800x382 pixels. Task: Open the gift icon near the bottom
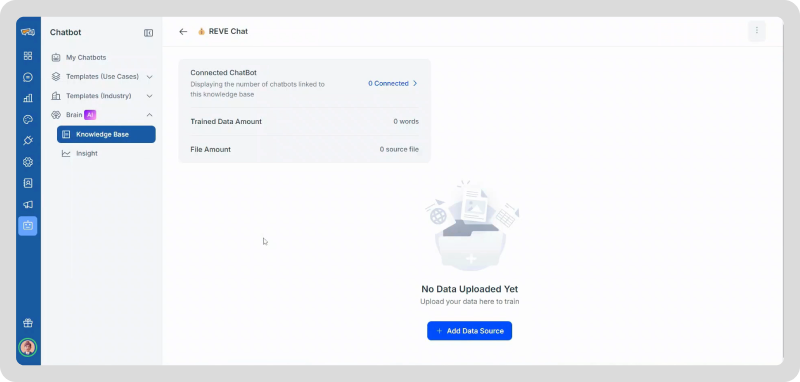tap(28, 323)
